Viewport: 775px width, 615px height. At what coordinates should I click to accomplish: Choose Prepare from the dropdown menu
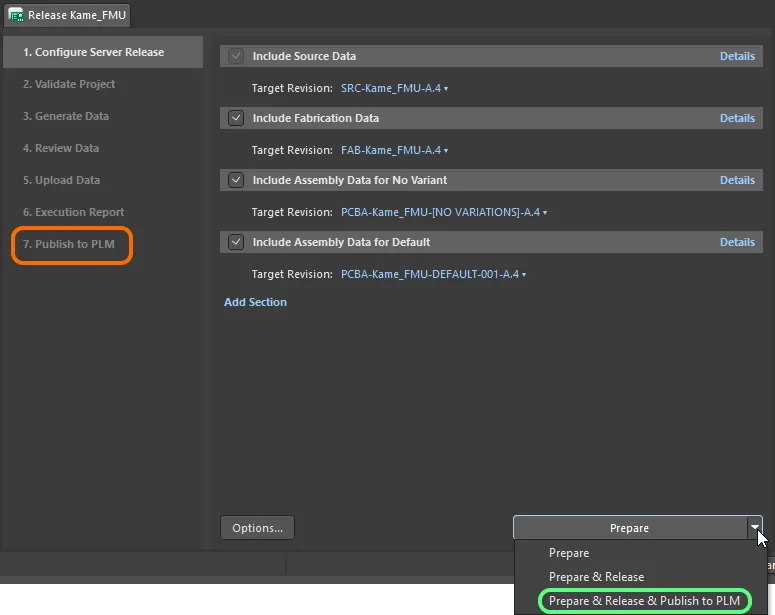tap(569, 553)
